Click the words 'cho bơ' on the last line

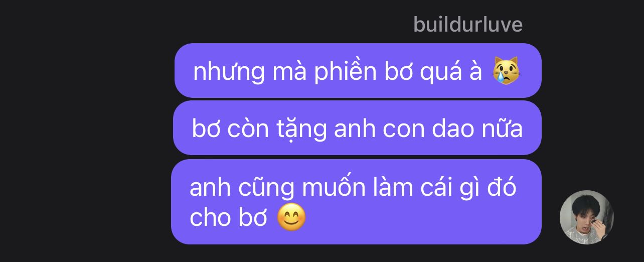[228, 218]
